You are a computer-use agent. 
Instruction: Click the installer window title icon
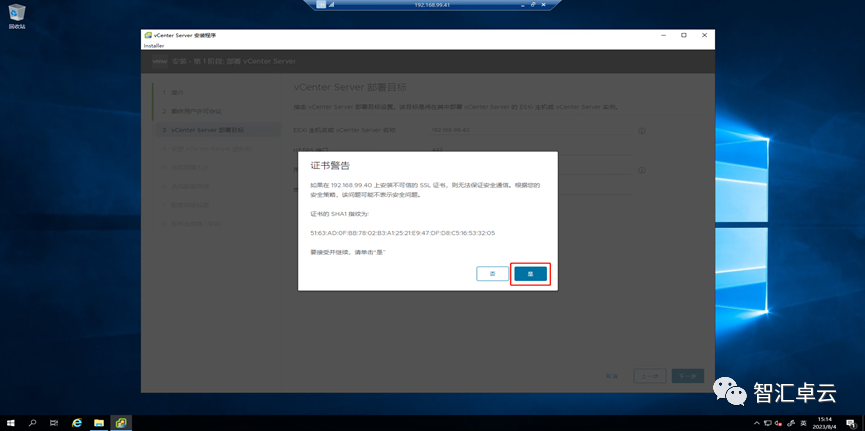[x=148, y=35]
